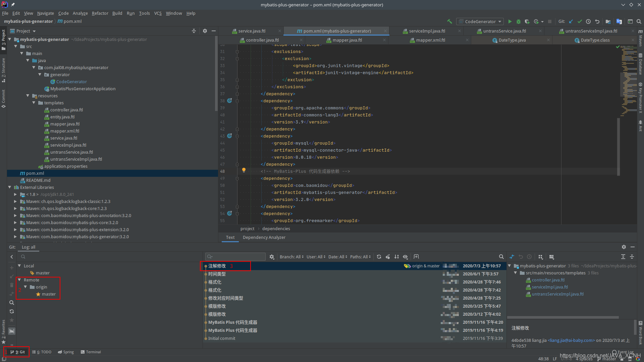
Task: Click the intention lightbulb on line 48
Action: click(244, 170)
